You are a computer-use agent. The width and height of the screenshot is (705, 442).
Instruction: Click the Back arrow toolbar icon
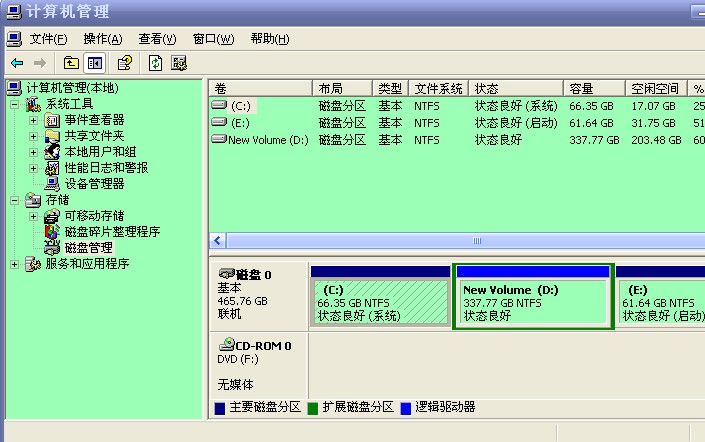point(17,63)
